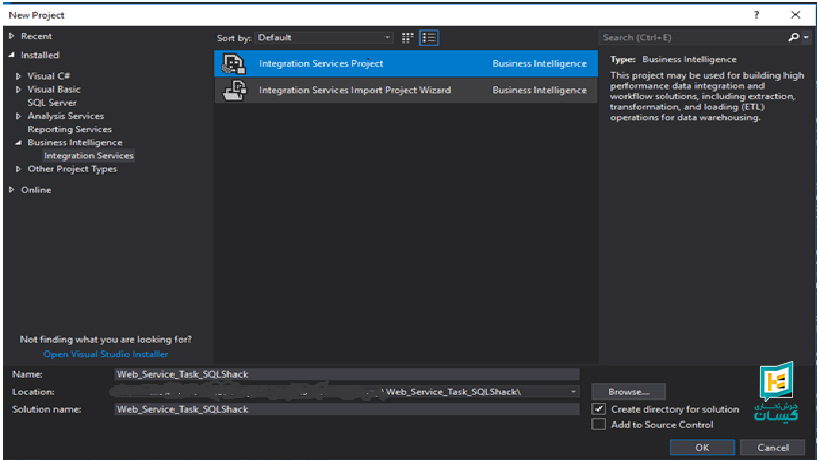Select SQL Server in the tree

52,103
